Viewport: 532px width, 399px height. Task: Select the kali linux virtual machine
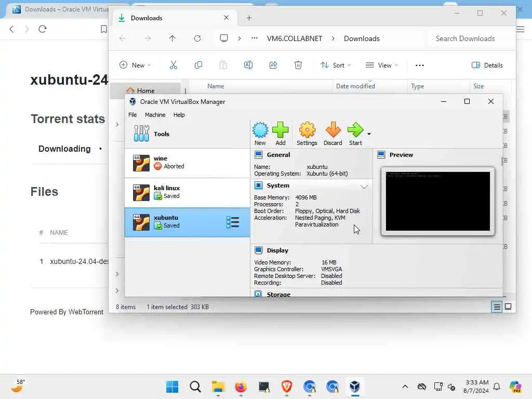point(187,192)
